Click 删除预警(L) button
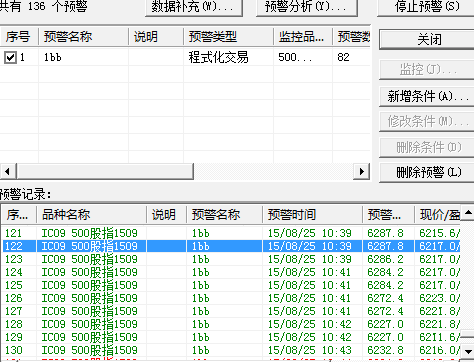 pos(428,172)
